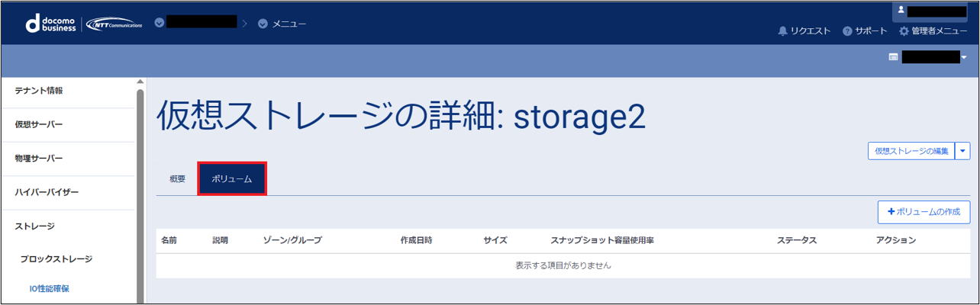Click the ボリュームの作成 button
980x305 pixels.
(x=924, y=211)
